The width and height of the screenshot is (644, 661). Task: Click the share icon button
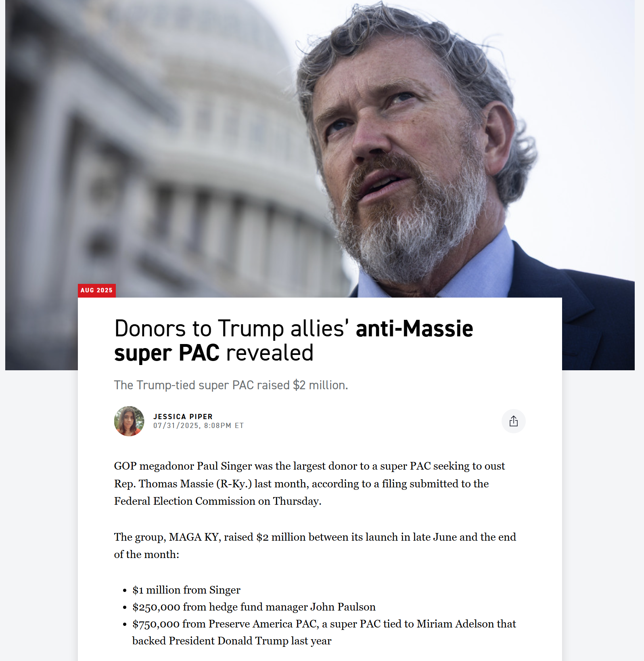pos(513,421)
